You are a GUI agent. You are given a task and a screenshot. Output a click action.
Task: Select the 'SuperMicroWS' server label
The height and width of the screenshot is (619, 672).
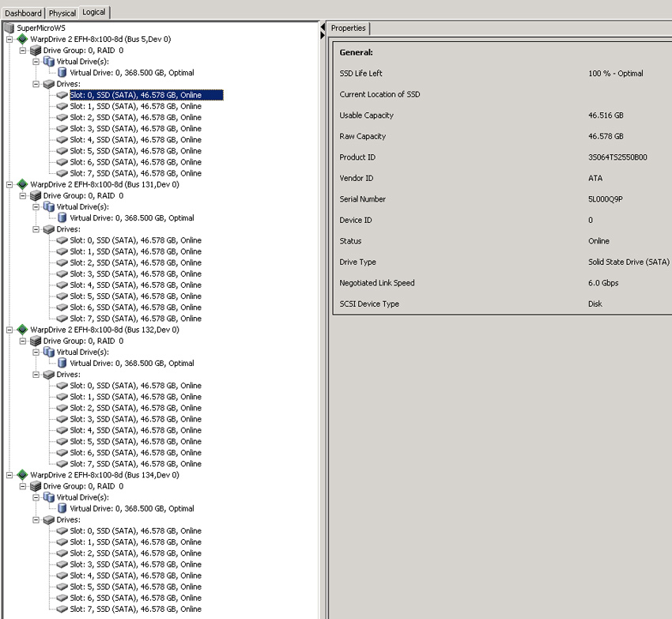pyautogui.click(x=41, y=28)
